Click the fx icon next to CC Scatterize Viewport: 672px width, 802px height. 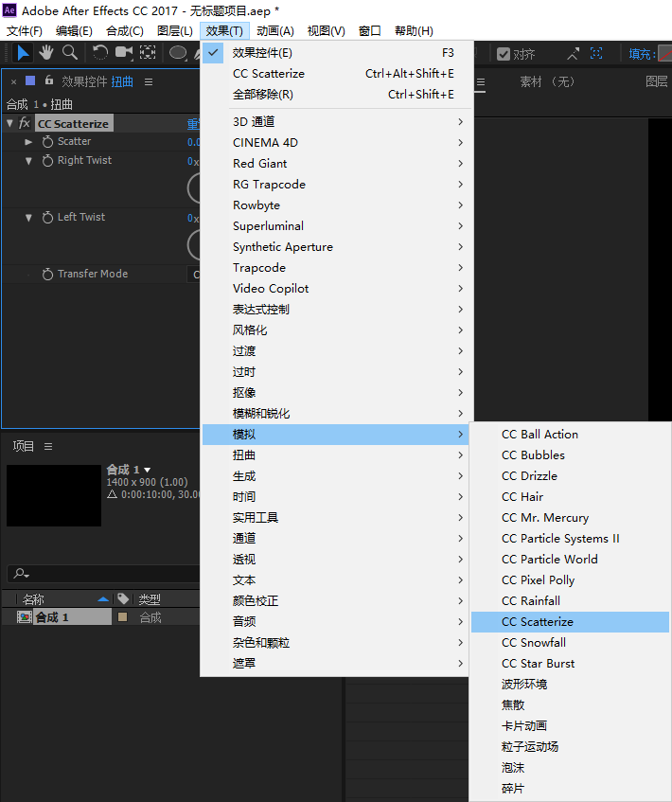24,123
